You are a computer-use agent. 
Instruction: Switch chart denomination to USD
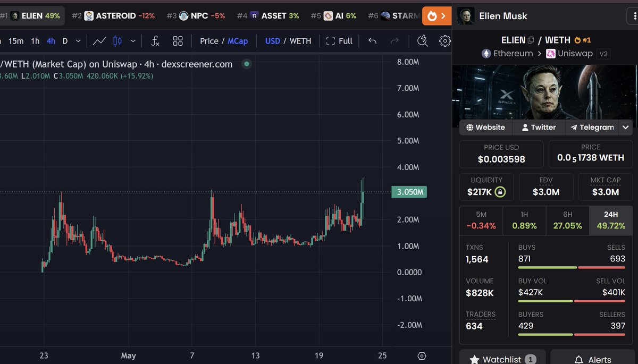pos(272,41)
